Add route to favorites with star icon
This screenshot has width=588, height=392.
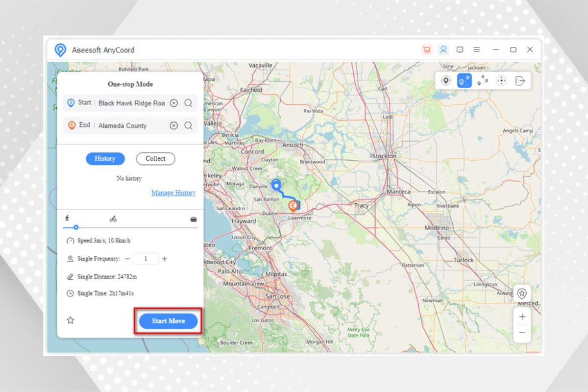click(71, 320)
